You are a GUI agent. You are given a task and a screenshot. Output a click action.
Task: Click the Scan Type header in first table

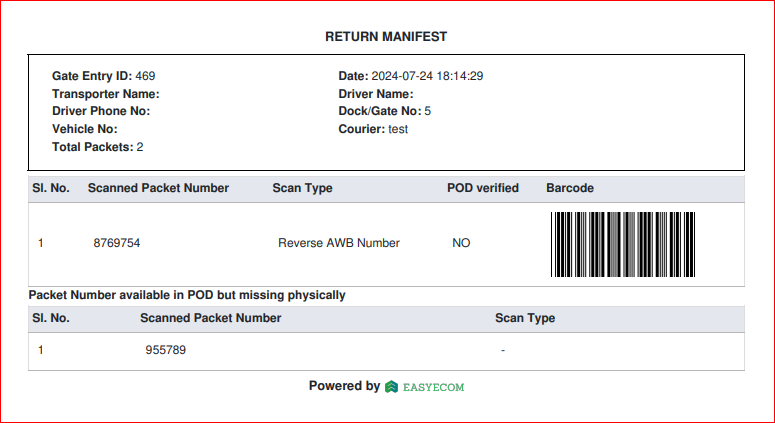point(302,188)
